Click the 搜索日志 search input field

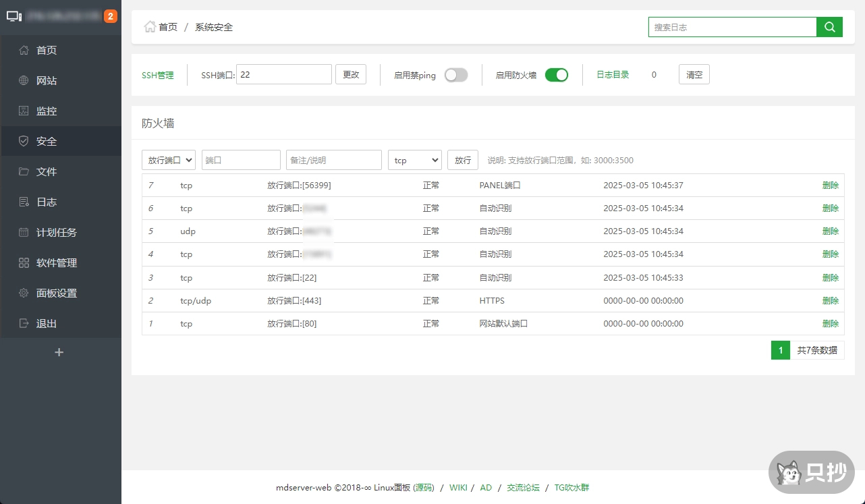pos(732,27)
